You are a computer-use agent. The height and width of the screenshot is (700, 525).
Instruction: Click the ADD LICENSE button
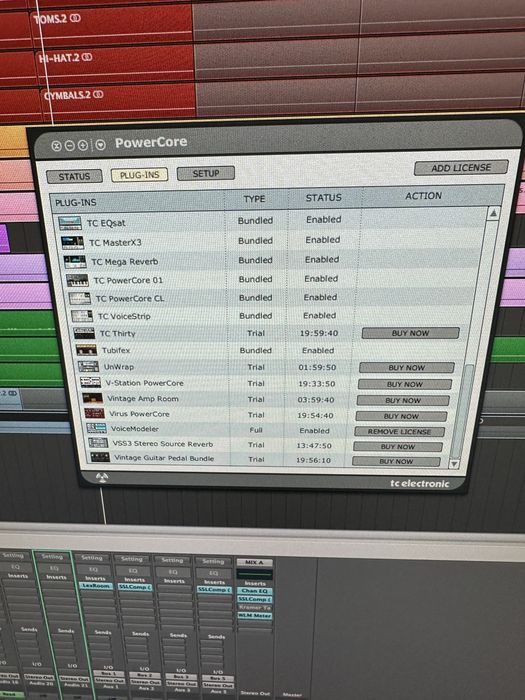click(x=461, y=168)
